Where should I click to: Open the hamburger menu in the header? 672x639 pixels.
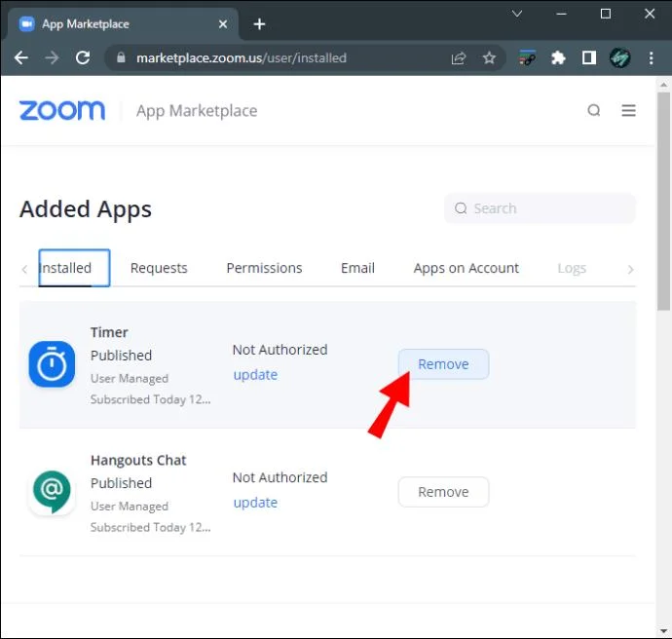[x=629, y=111]
